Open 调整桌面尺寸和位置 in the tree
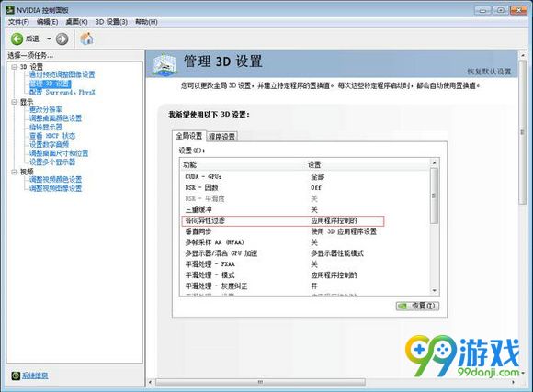This screenshot has height=392, width=533. tap(59, 153)
